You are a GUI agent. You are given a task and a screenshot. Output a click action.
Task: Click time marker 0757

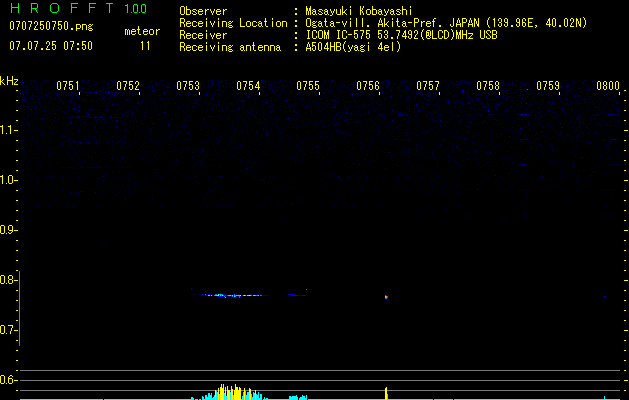click(428, 86)
